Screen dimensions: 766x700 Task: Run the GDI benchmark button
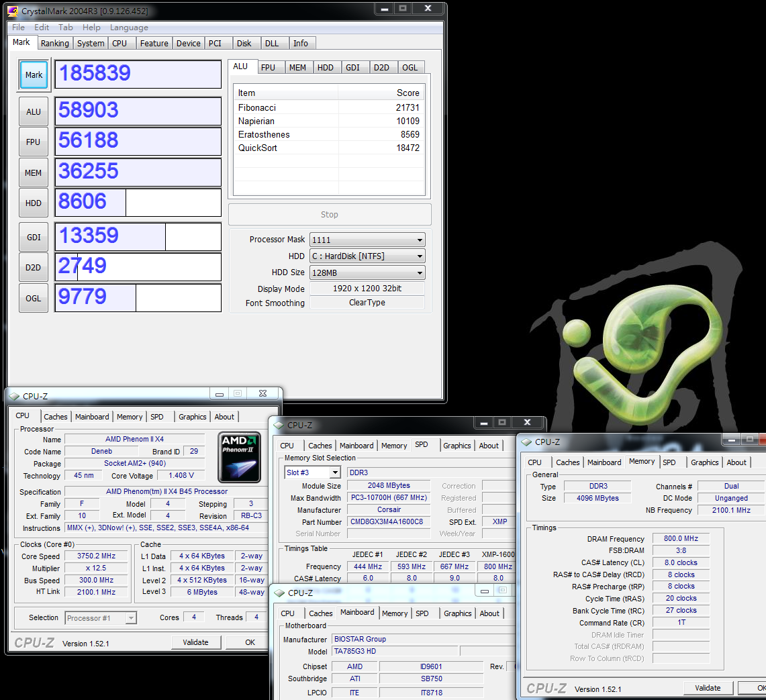coord(34,237)
